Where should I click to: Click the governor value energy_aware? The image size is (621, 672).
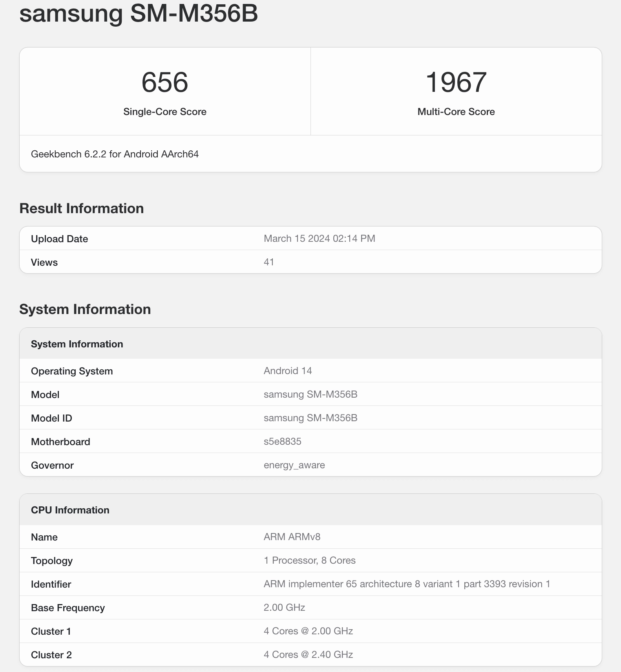[x=294, y=465]
